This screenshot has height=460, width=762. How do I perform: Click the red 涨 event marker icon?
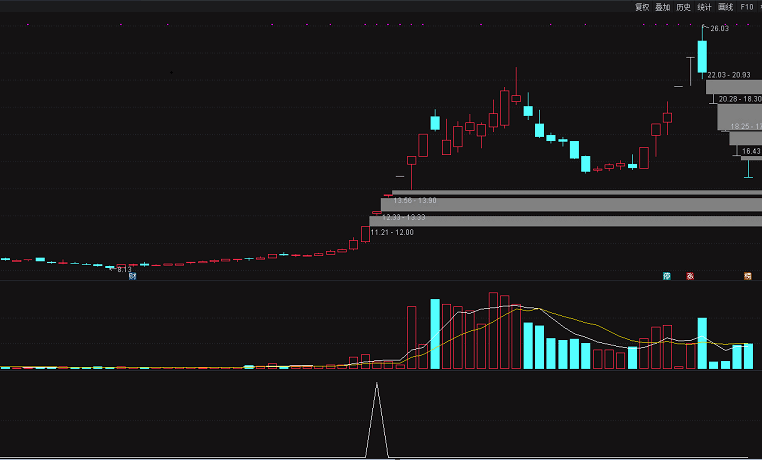pos(690,276)
